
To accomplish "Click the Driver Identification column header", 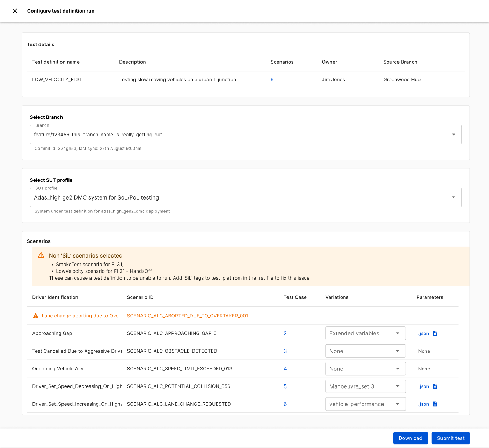I will tap(55, 297).
